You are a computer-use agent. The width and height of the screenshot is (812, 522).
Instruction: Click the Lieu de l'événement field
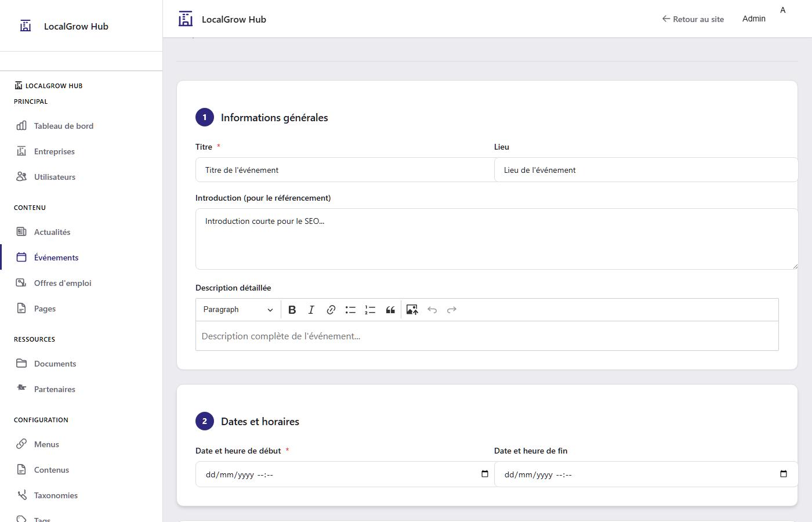point(646,170)
